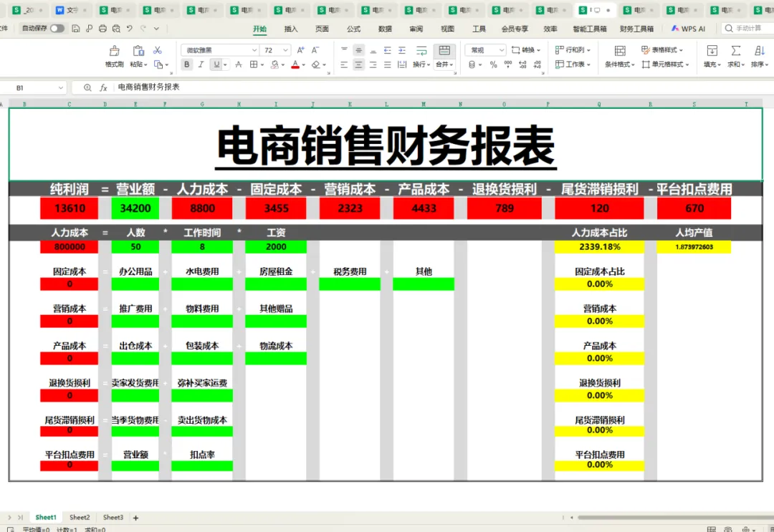Open WPS AI assistant
The width and height of the screenshot is (774, 532).
click(x=688, y=29)
